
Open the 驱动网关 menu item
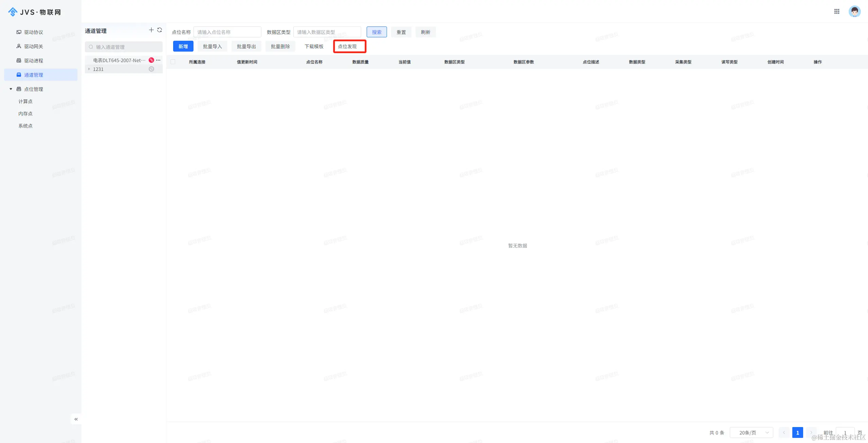click(x=34, y=47)
